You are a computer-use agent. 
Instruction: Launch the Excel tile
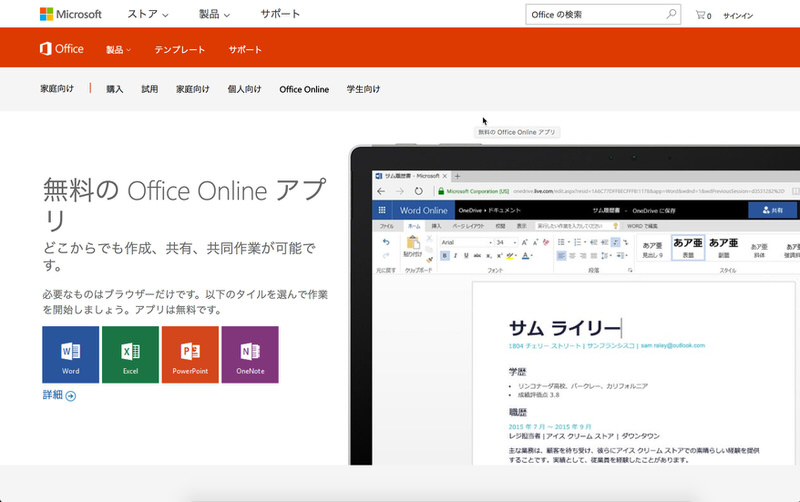(x=130, y=354)
